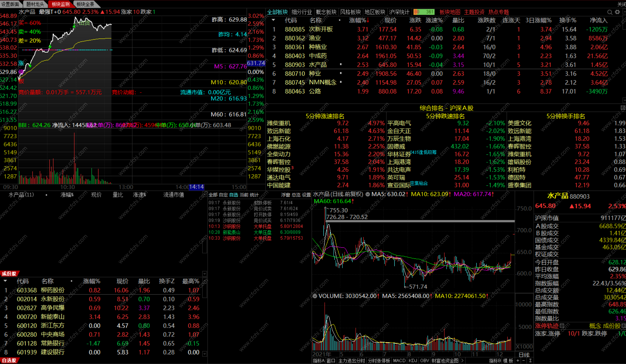Toggle the 当前 filter in alerts panel

[244, 195]
